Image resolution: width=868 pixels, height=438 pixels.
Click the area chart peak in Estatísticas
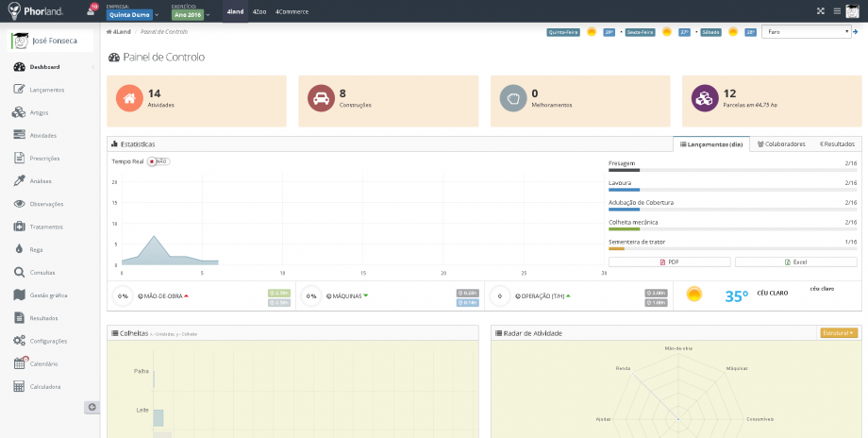pos(154,237)
